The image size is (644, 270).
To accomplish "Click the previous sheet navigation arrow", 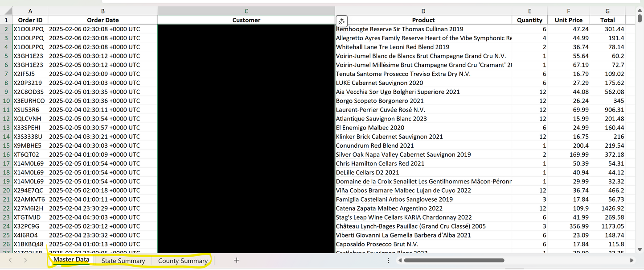I will (10, 260).
